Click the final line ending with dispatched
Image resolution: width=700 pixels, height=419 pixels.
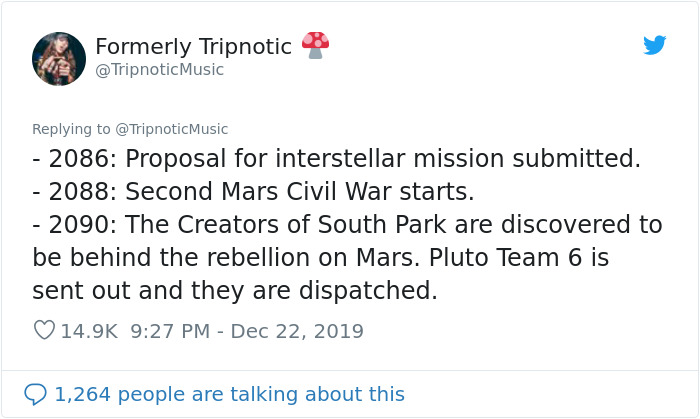[235, 290]
